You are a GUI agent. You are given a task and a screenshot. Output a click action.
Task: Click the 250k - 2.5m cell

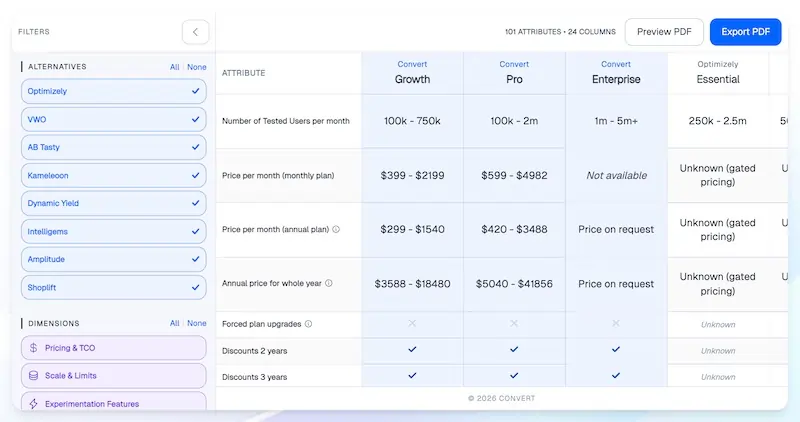[717, 121]
